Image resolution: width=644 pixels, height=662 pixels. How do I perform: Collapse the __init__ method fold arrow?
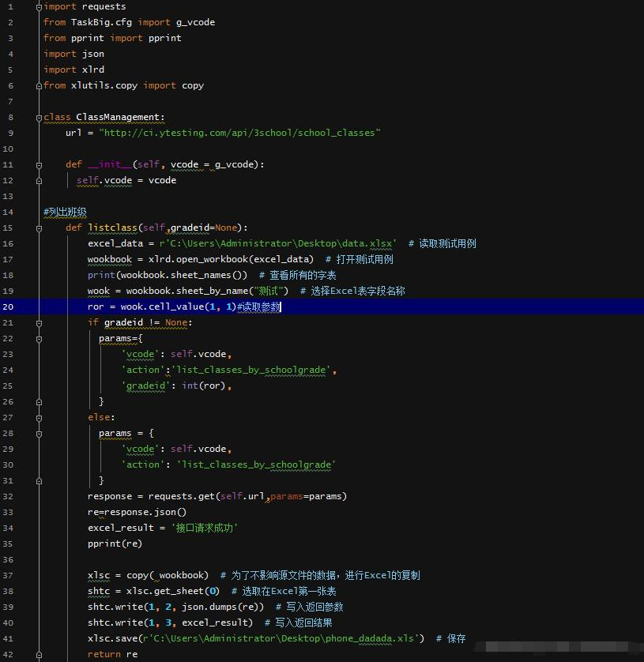pyautogui.click(x=38, y=164)
